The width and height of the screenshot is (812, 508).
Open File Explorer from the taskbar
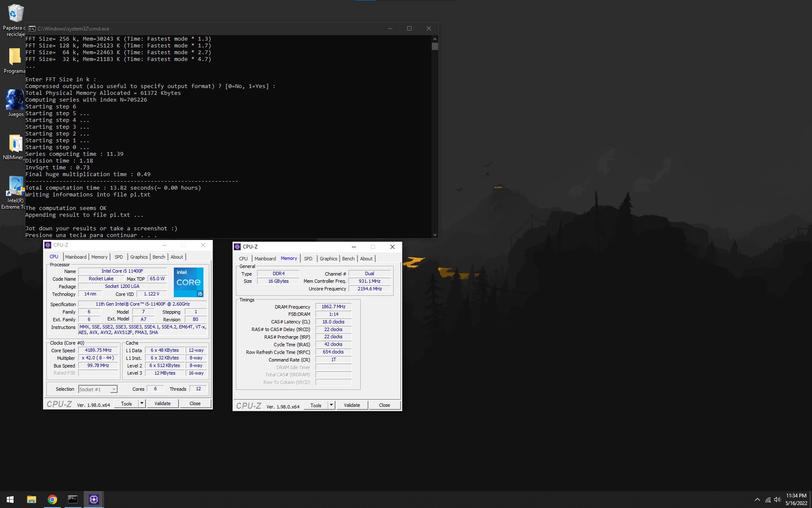[x=32, y=500]
